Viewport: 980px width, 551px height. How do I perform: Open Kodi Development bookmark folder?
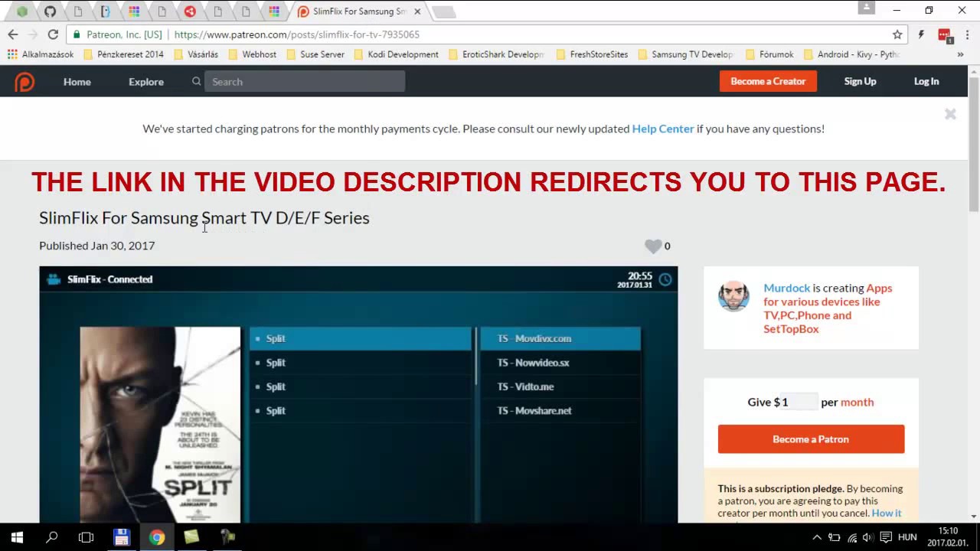pos(396,54)
